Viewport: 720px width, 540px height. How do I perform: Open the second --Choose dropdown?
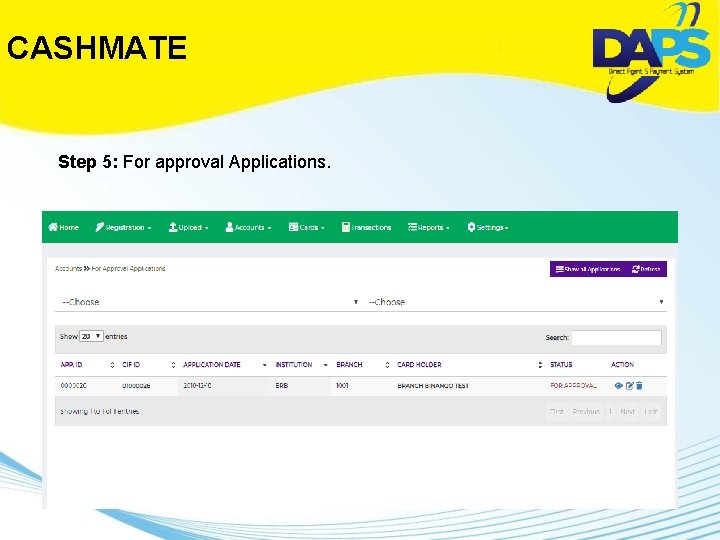click(x=515, y=302)
